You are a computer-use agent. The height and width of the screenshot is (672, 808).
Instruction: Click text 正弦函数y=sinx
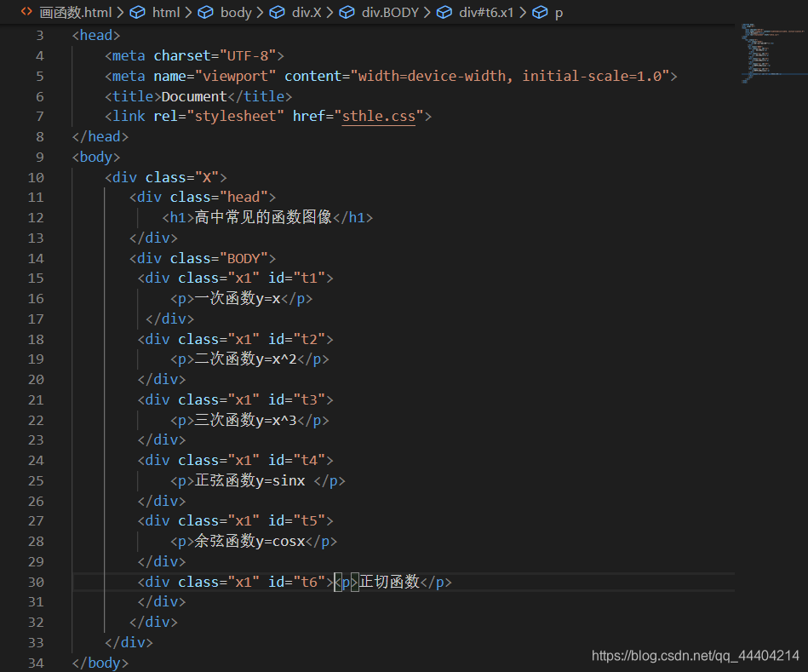pyautogui.click(x=250, y=480)
